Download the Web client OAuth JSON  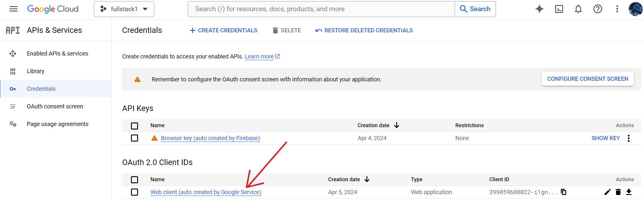coord(629,192)
